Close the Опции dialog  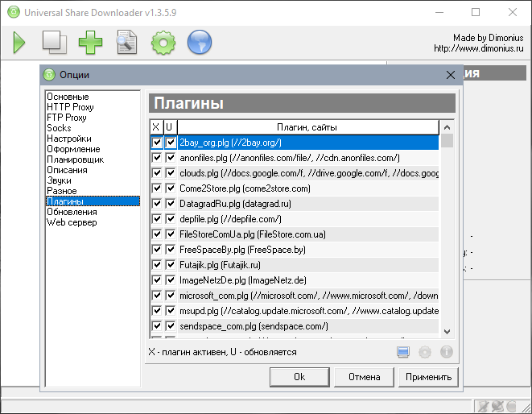click(x=451, y=75)
